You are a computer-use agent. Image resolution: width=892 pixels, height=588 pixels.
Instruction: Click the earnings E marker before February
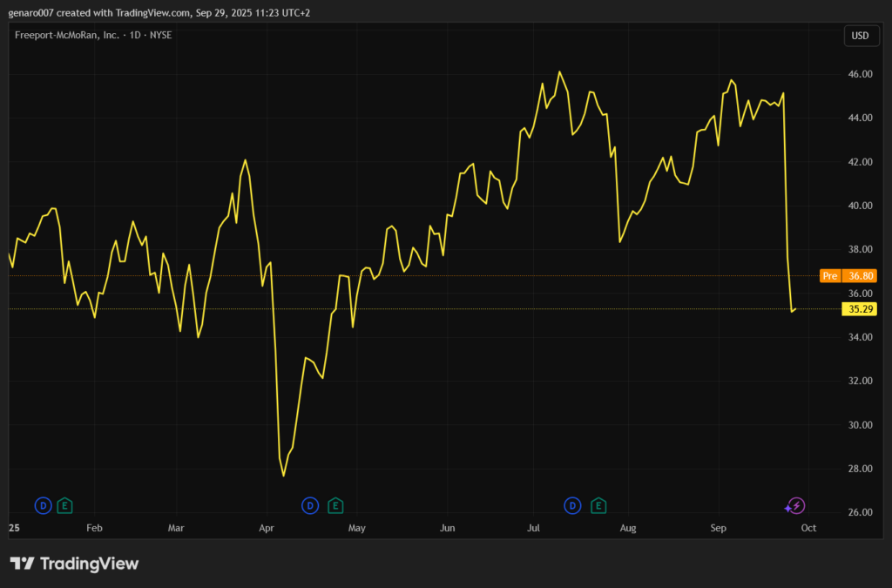(65, 505)
